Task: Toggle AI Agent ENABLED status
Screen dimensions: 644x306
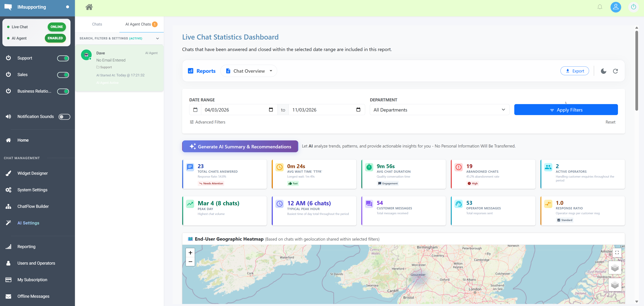Action: pos(55,38)
